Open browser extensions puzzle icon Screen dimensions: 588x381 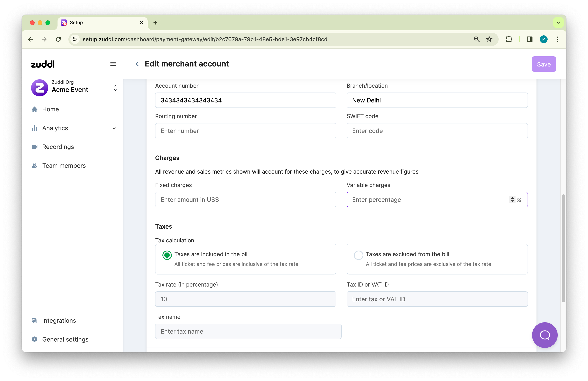click(509, 39)
